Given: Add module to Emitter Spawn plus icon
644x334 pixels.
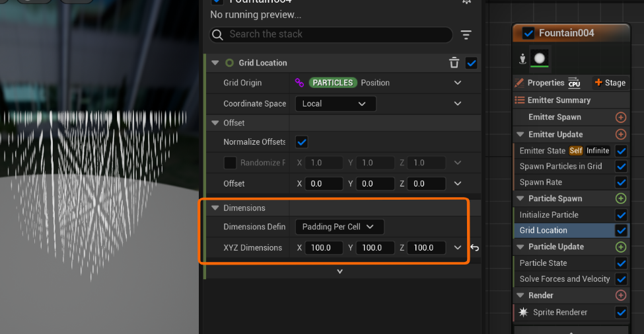Looking at the screenshot, I should point(621,117).
